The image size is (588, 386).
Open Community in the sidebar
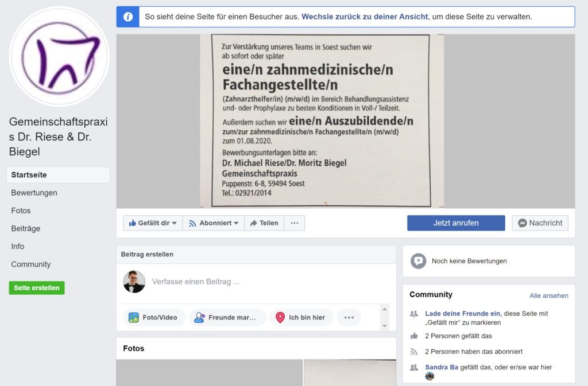[31, 264]
